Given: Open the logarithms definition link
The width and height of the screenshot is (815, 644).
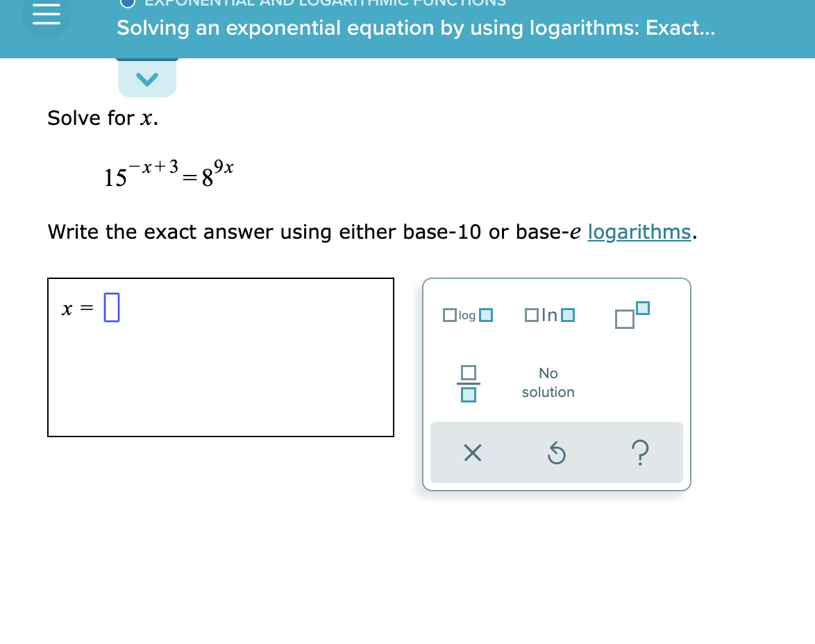Looking at the screenshot, I should 639,232.
